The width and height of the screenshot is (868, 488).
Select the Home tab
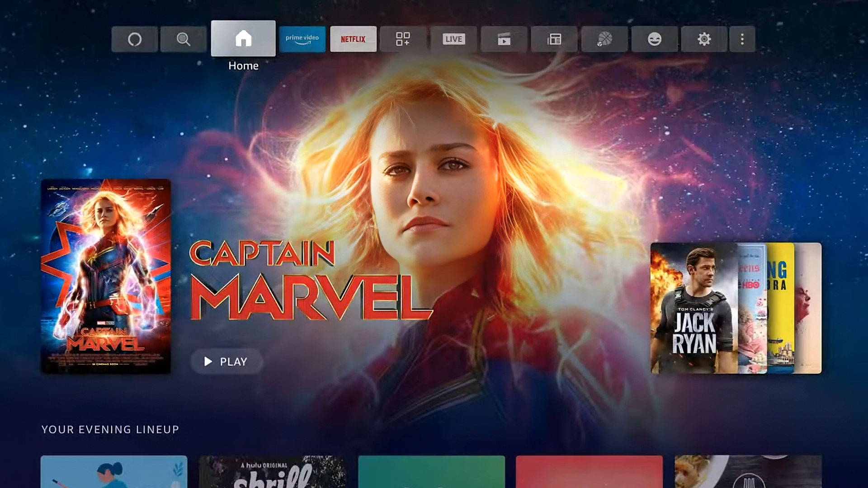(x=243, y=38)
